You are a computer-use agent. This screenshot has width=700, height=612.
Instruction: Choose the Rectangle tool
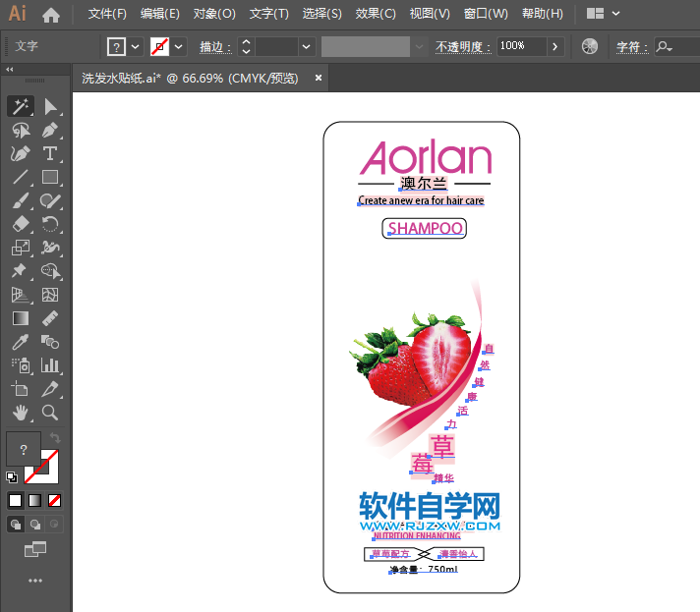point(50,178)
